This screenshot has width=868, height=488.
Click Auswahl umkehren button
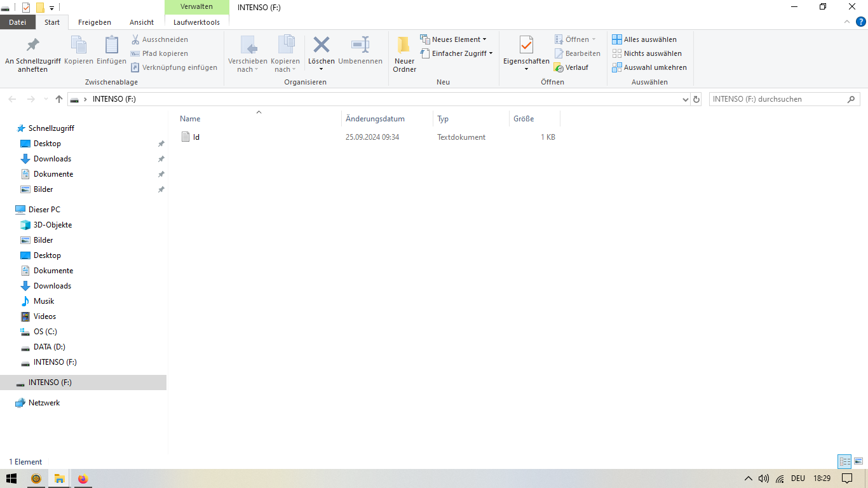coord(649,67)
